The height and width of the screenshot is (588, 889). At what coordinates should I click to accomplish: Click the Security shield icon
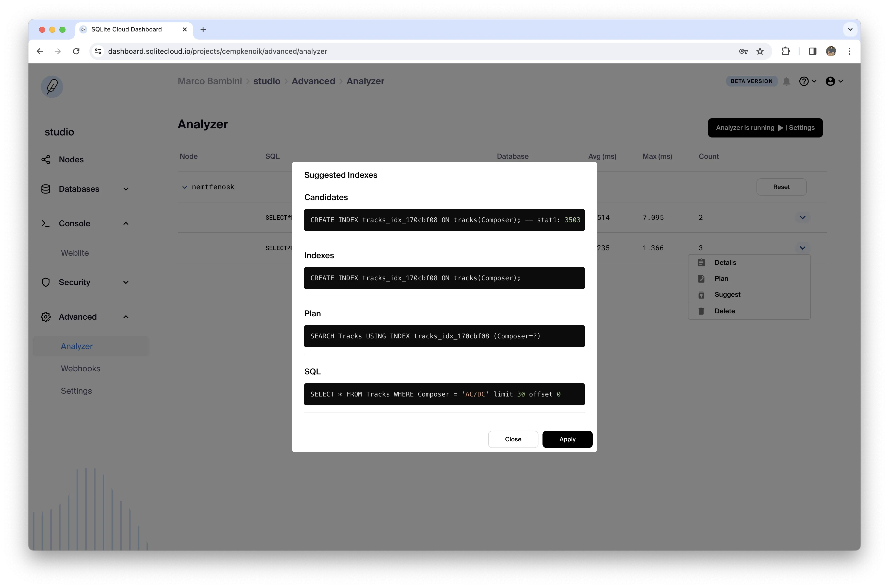click(x=46, y=282)
